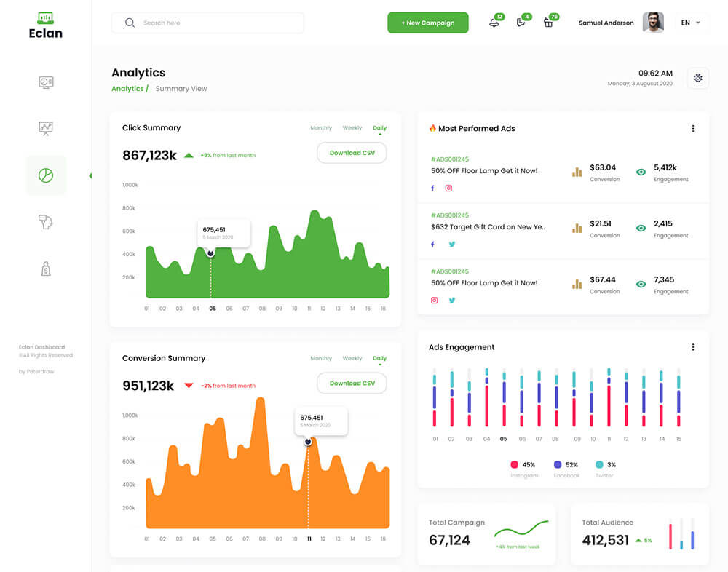
Task: Open the presentation chart sidebar icon
Action: (46, 129)
